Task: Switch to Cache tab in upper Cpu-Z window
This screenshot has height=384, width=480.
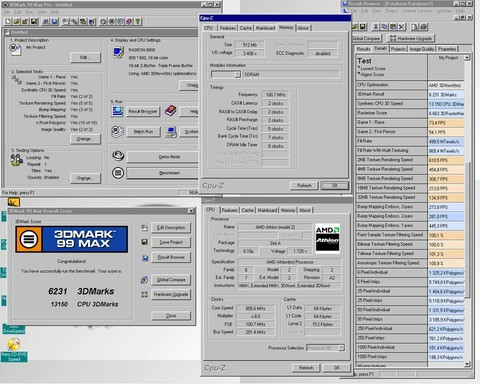Action: click(x=246, y=28)
